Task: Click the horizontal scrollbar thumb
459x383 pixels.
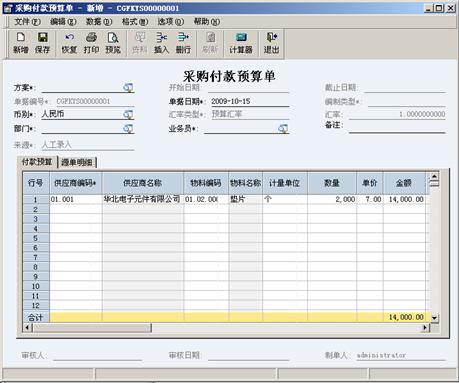Action: coord(92,328)
